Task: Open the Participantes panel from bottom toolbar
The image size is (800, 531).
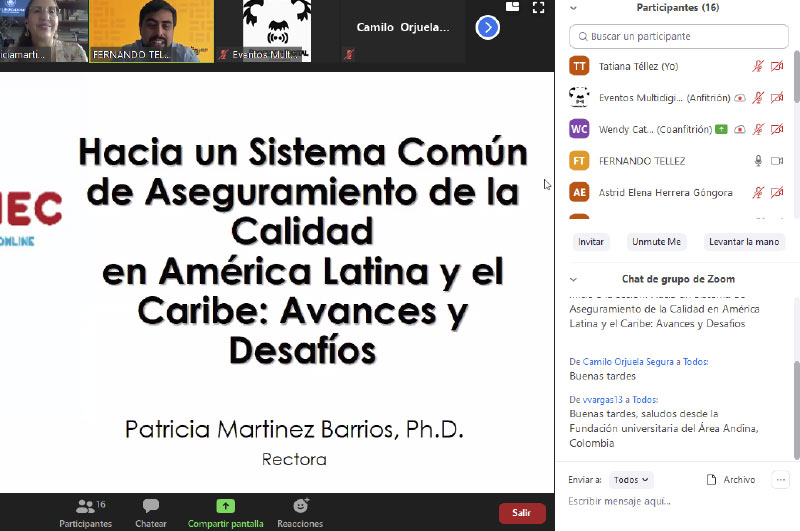Action: coord(85,511)
